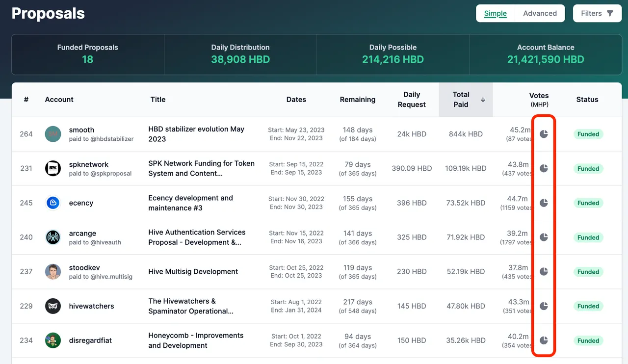Open Hive Authentication Services Proposal title

[x=197, y=237]
